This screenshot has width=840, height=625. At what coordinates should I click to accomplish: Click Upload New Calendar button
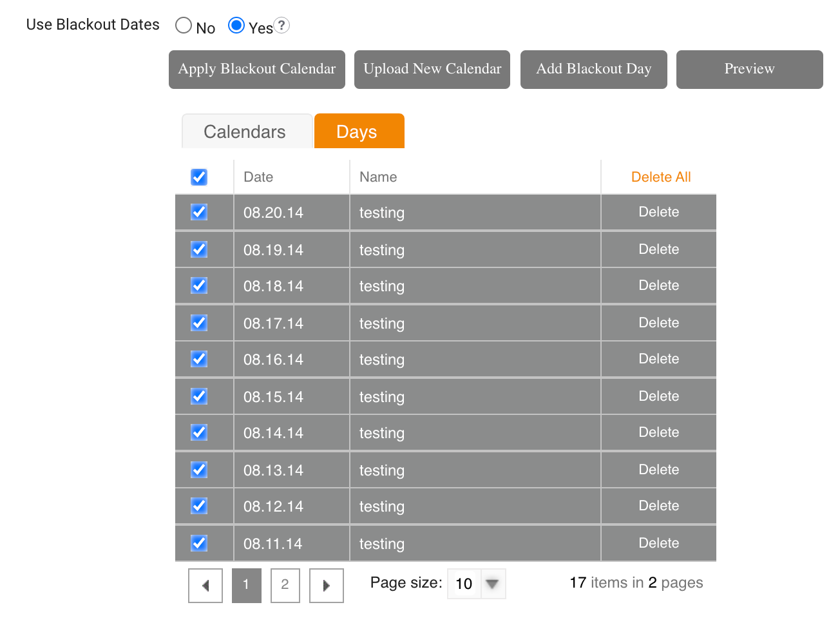coord(432,69)
